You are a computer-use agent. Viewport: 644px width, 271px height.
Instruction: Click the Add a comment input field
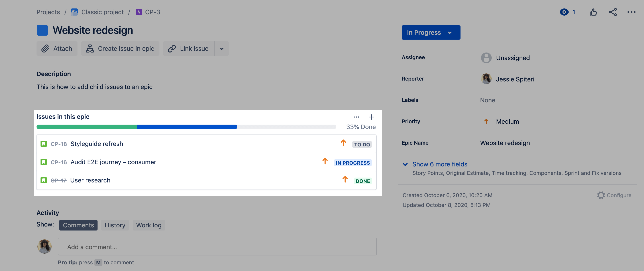(x=218, y=246)
